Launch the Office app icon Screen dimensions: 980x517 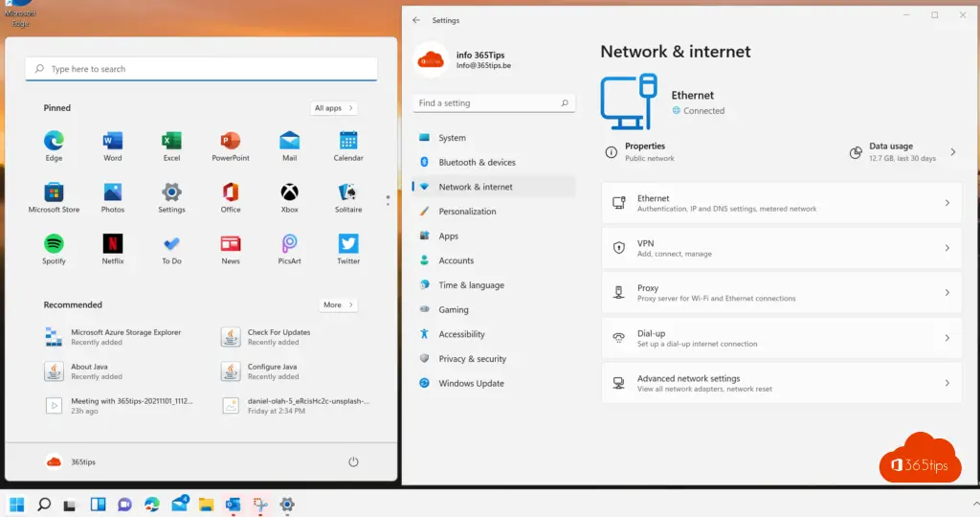pyautogui.click(x=231, y=197)
